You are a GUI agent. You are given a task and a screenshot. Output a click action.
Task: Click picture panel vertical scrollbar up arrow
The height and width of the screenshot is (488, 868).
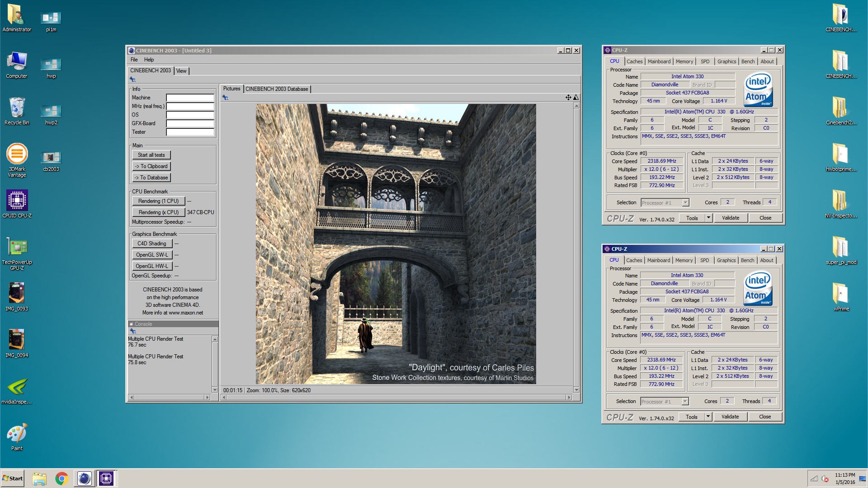pos(576,106)
